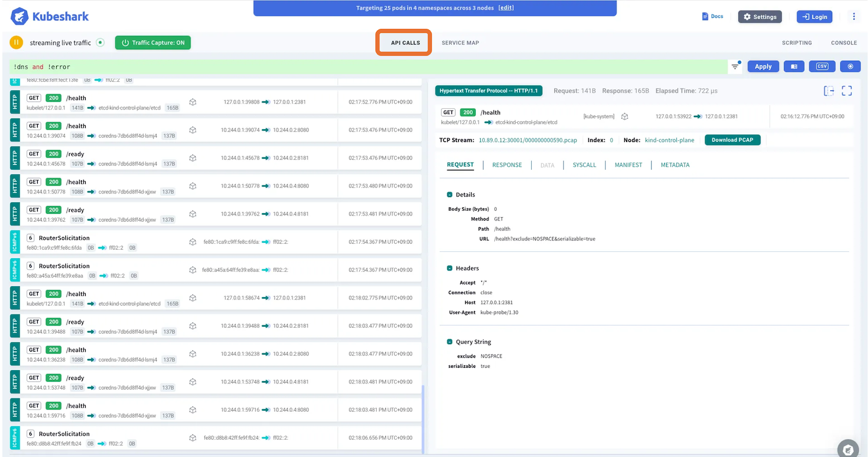868x457 pixels.
Task: Click cube icon in 10.244.0.1:53748 row
Action: coord(193,382)
